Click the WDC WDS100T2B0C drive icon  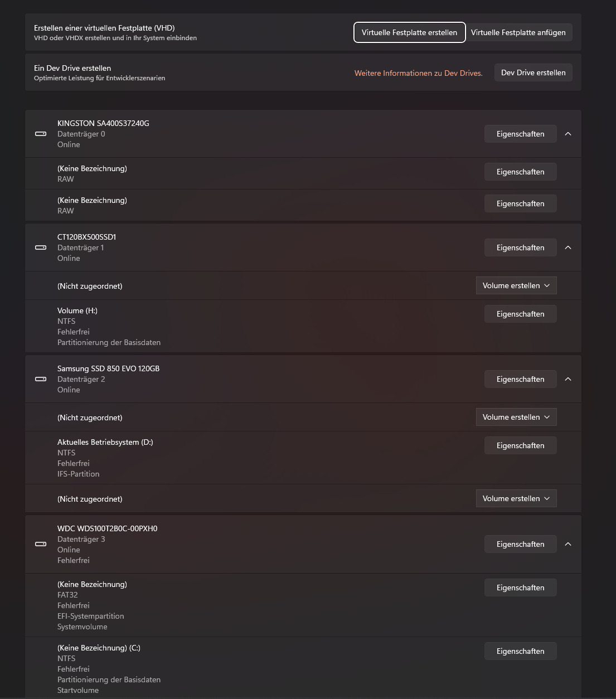tap(41, 544)
